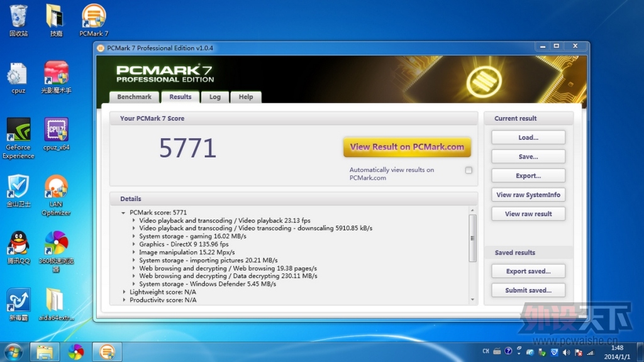Image resolution: width=644 pixels, height=362 pixels.
Task: Expand the Image manipulation row
Action: tap(133, 253)
